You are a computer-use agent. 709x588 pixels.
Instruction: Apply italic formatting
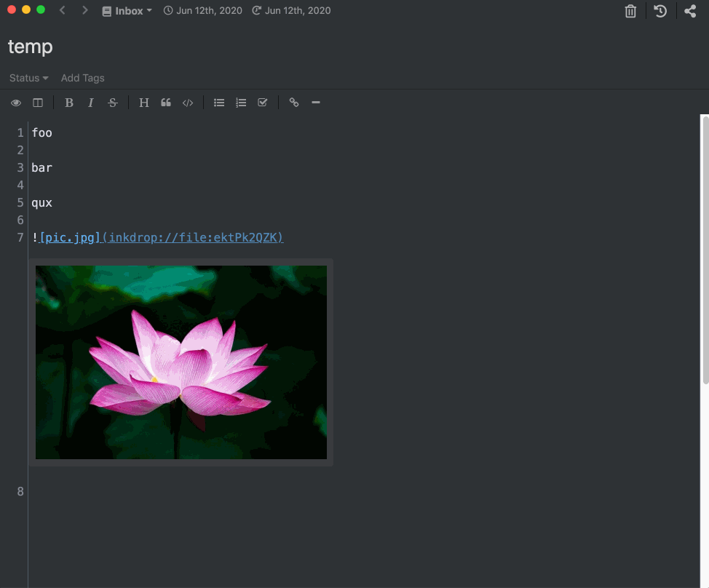tap(91, 103)
